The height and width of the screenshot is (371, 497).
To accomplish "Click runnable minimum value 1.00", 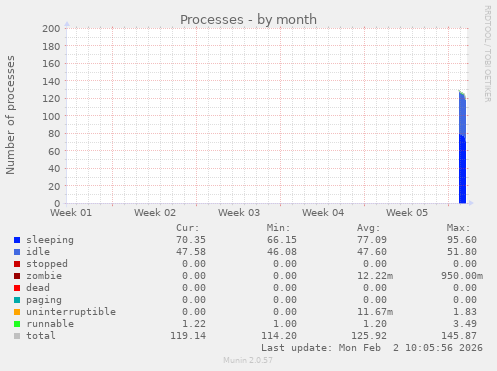I will point(284,324).
